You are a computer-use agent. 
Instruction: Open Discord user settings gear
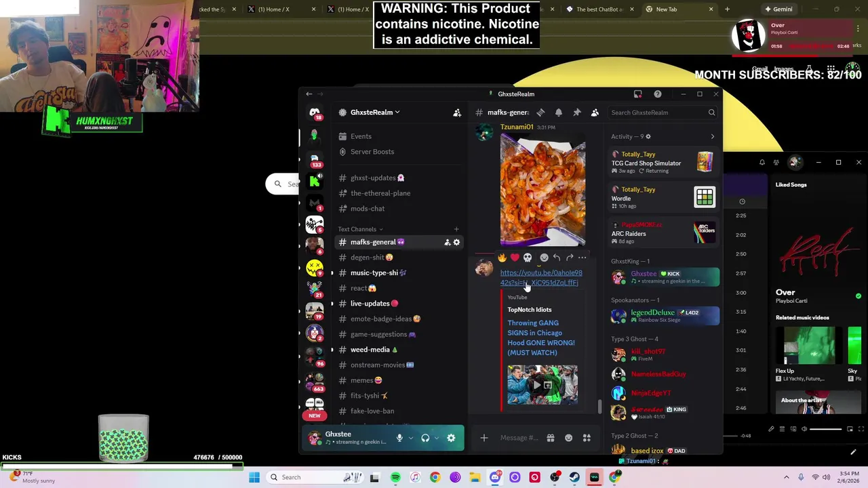pyautogui.click(x=451, y=438)
